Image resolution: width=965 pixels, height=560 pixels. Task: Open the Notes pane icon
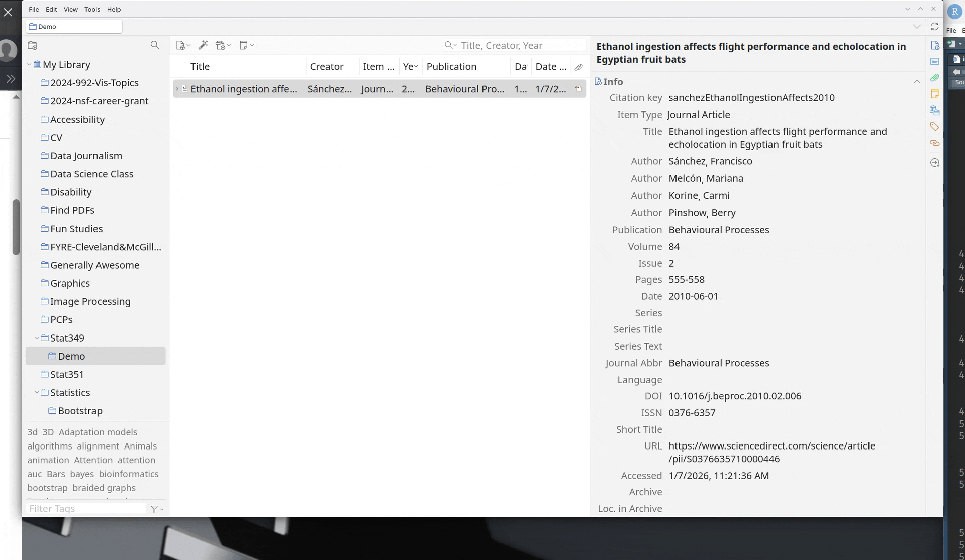point(934,94)
